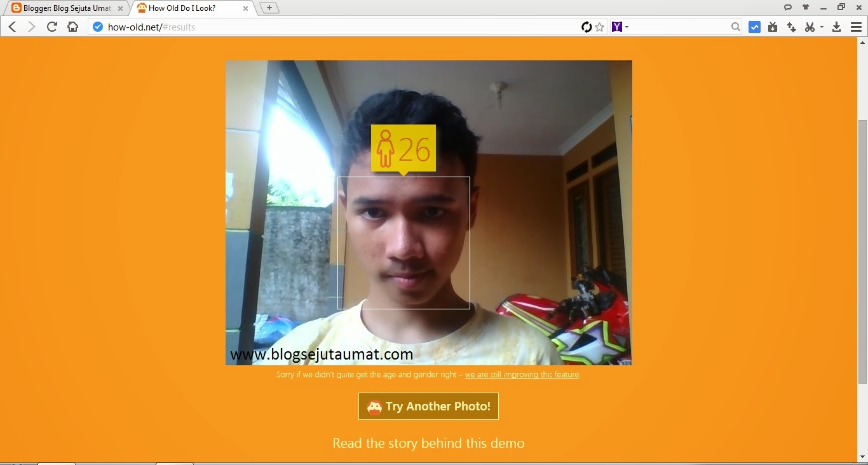Open the downloads arrow icon in toolbar

point(836,27)
